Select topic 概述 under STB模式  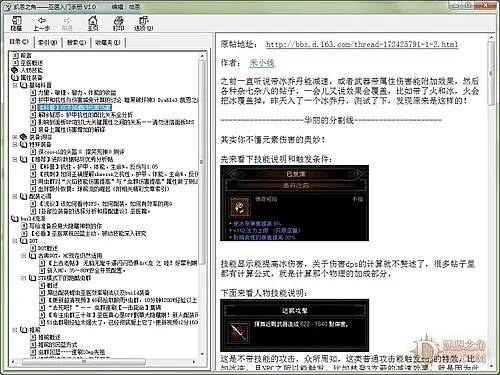click(52, 285)
